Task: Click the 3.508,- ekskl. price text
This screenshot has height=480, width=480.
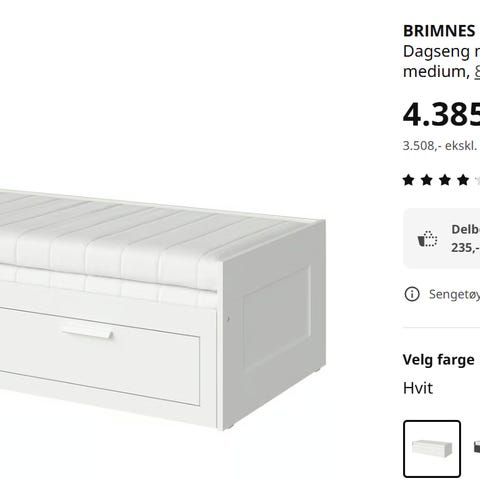Action: (440, 146)
